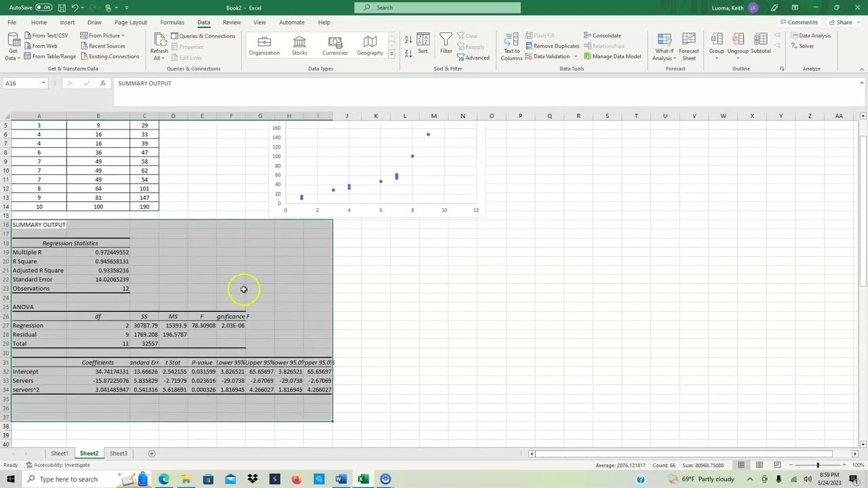The height and width of the screenshot is (488, 868).
Task: Open the Data Analysis tool
Action: [810, 35]
